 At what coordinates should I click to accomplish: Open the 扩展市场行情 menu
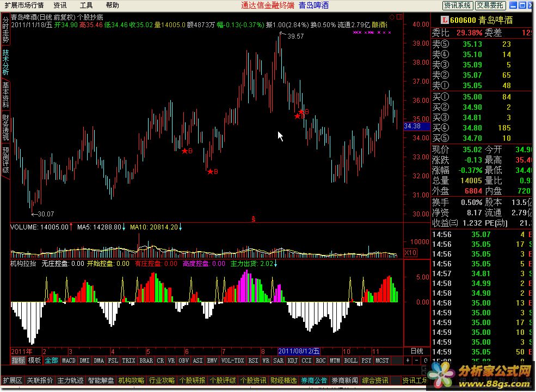pos(24,5)
